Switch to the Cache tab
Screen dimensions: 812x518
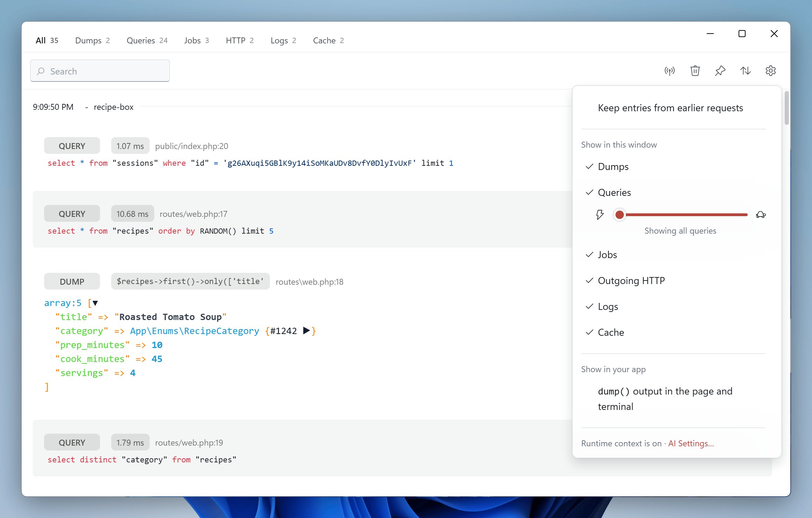point(328,41)
